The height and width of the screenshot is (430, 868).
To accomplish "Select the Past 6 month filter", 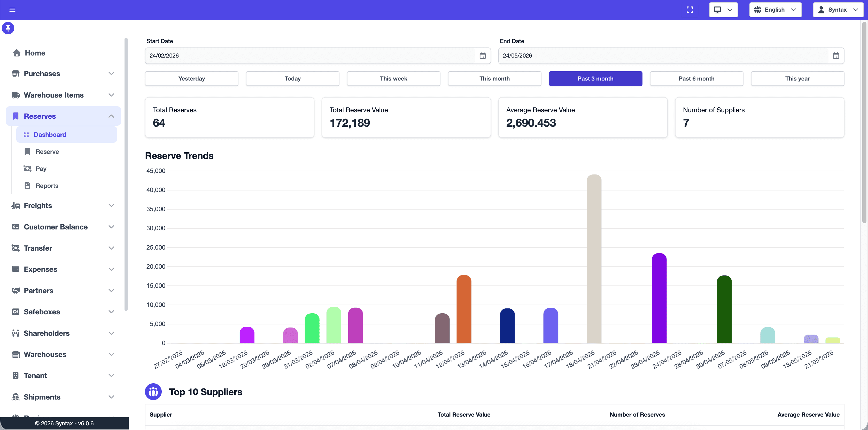I will coord(696,78).
